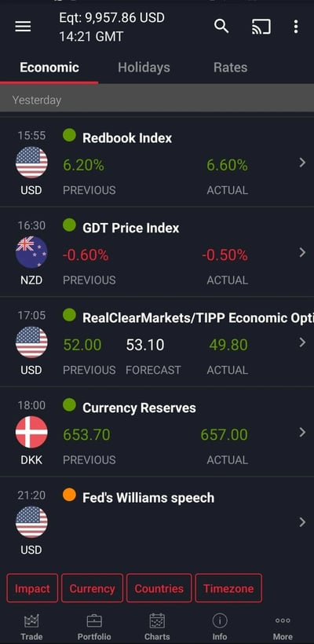
Task: Open the Currency filter
Action: tap(92, 588)
